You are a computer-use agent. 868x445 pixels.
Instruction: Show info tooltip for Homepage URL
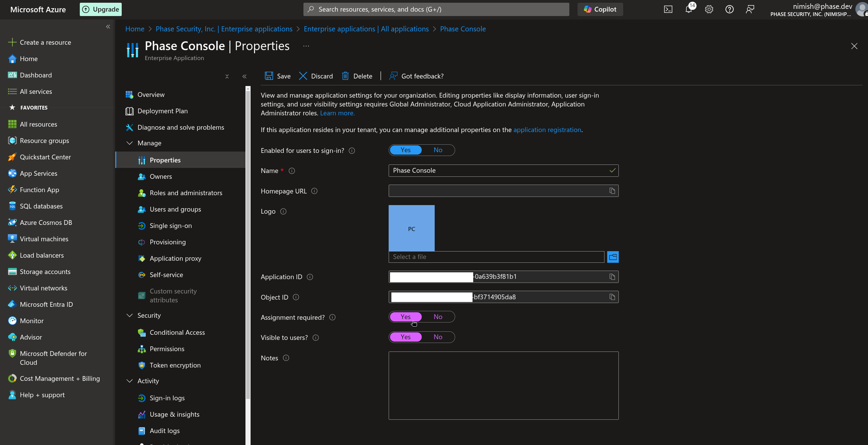click(x=314, y=191)
